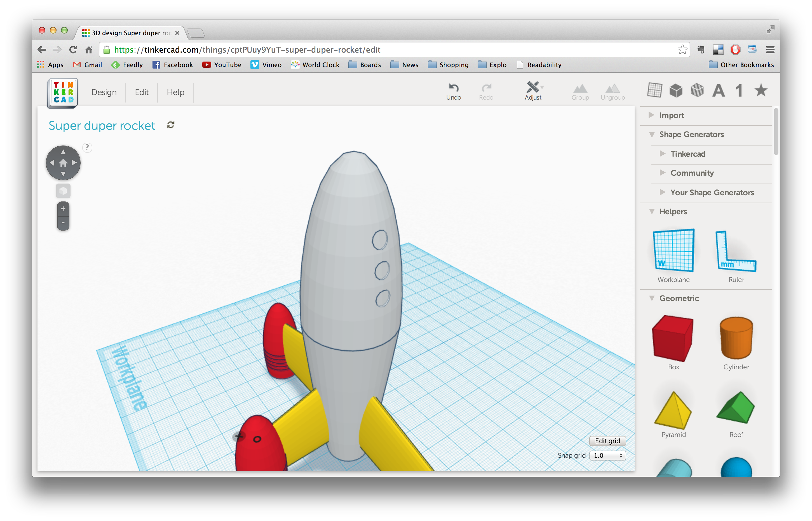
Task: Undo the last action
Action: pos(453,92)
